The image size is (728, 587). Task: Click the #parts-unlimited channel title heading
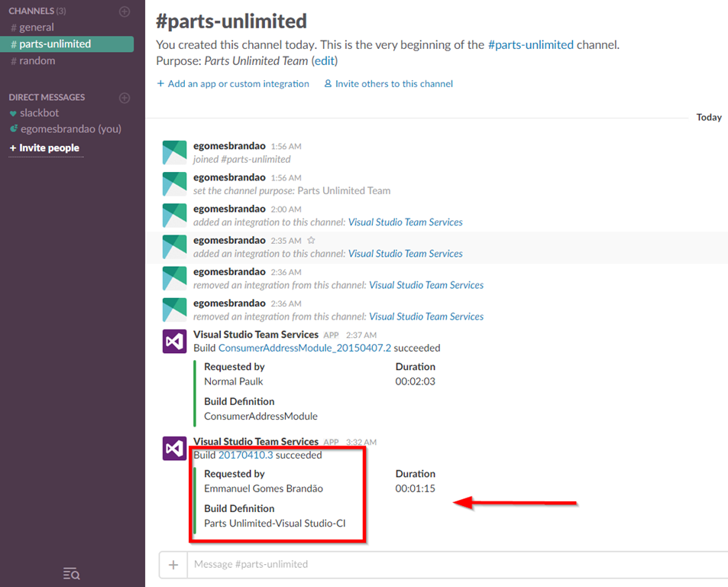(x=231, y=21)
